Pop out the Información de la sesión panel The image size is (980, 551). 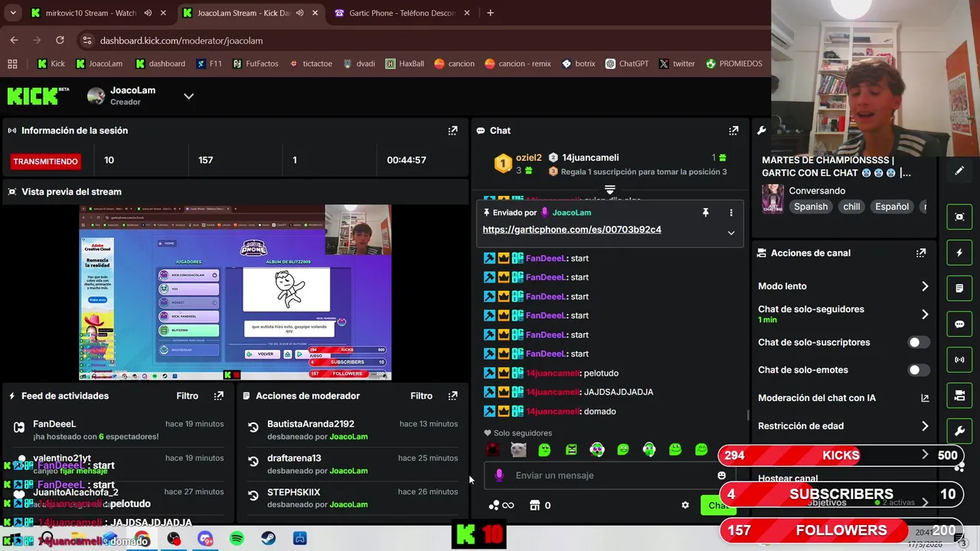pyautogui.click(x=452, y=131)
